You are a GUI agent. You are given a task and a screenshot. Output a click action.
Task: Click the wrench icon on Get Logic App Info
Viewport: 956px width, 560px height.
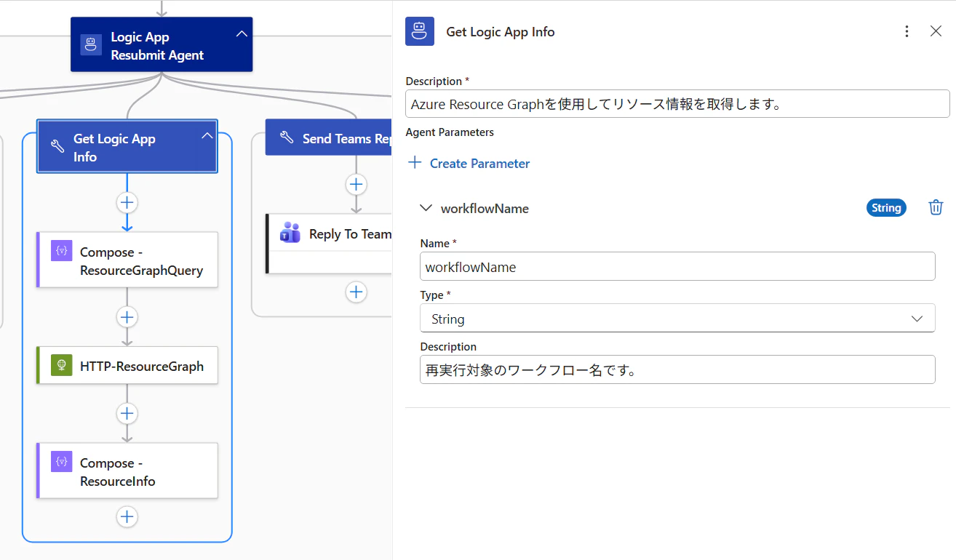(x=57, y=146)
